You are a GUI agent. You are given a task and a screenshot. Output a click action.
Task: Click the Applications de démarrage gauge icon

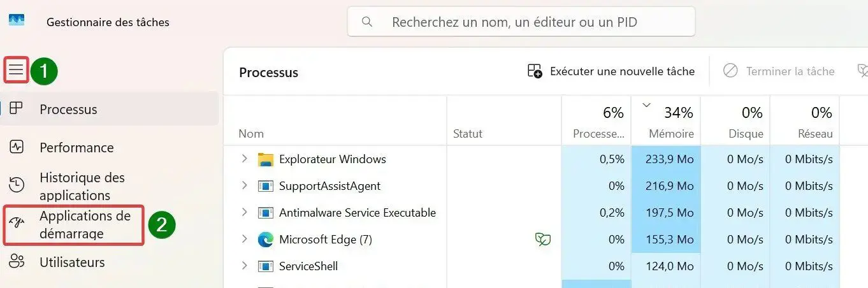click(x=17, y=224)
